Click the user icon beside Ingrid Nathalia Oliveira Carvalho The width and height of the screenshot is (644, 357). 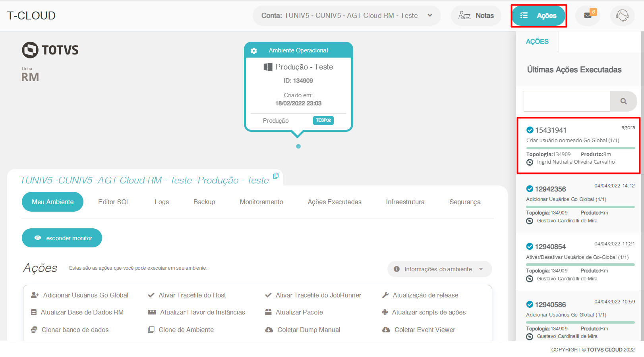coord(530,162)
